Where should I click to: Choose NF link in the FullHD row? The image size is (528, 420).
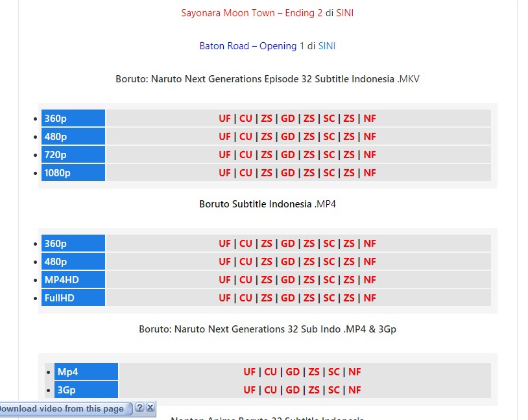(369, 298)
